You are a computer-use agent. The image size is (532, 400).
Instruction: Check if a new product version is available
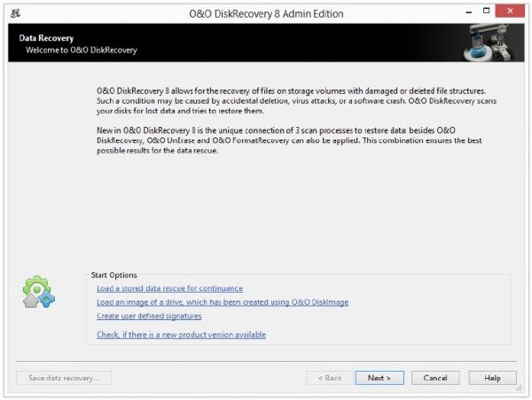coord(181,335)
